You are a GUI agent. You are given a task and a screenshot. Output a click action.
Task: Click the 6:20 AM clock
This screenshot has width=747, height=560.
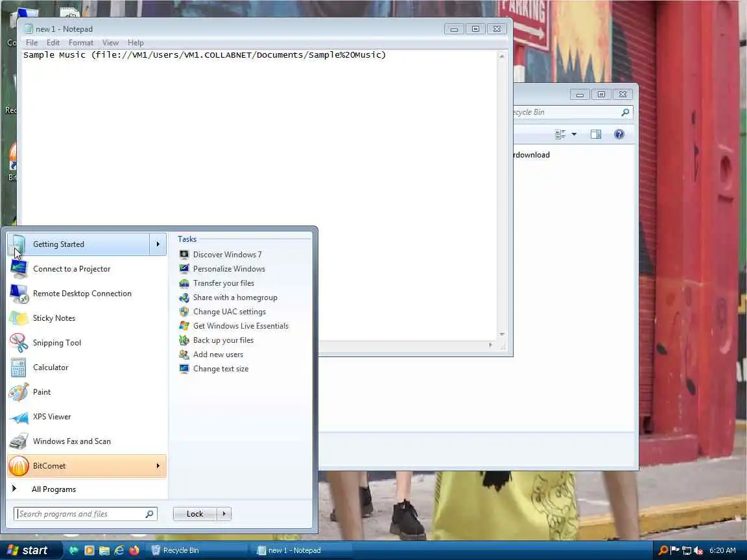click(722, 550)
